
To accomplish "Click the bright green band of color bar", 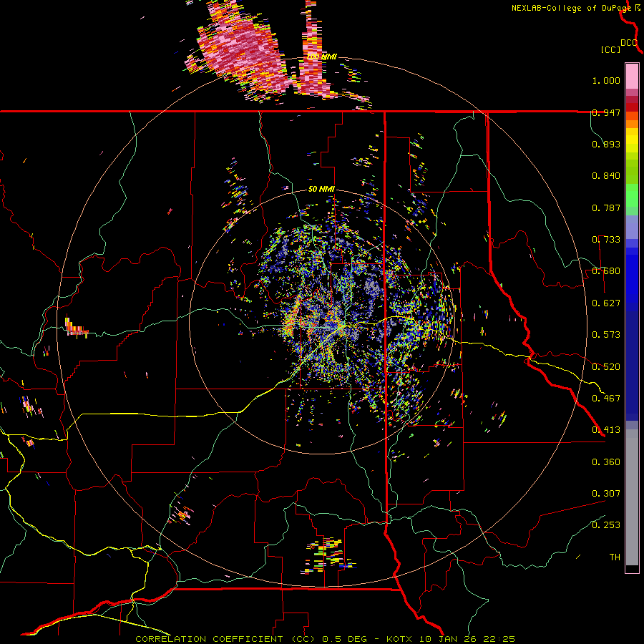I will [x=632, y=195].
